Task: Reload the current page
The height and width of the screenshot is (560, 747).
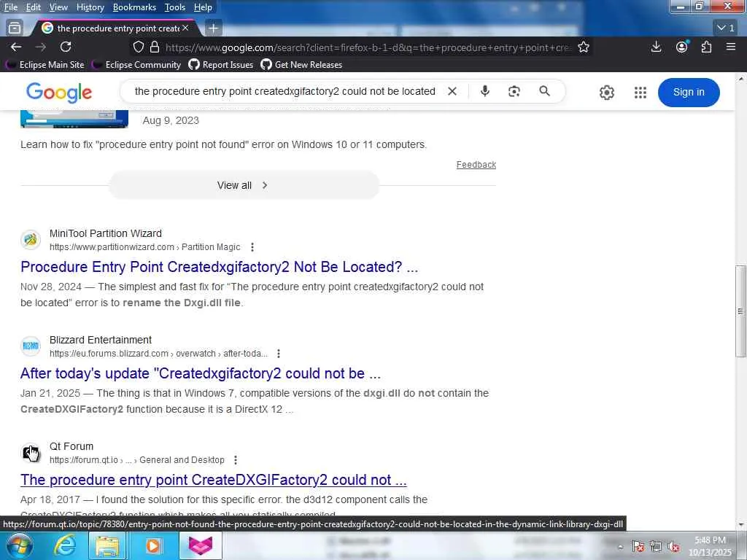Action: [x=66, y=47]
